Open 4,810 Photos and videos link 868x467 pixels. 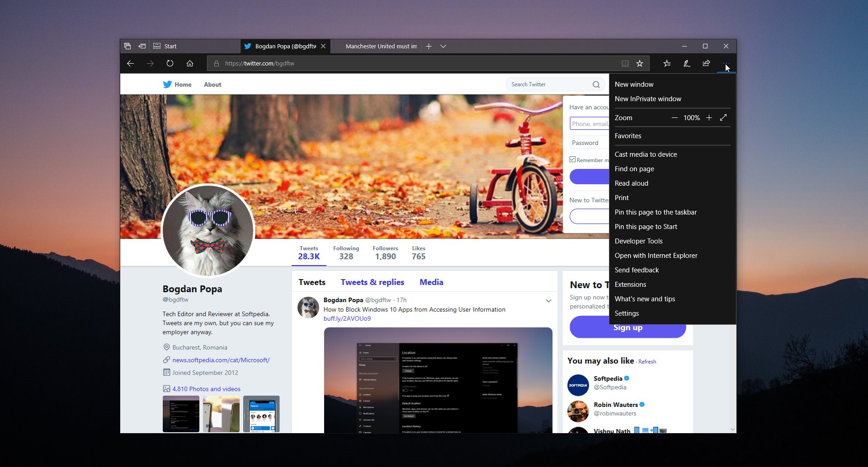point(206,389)
